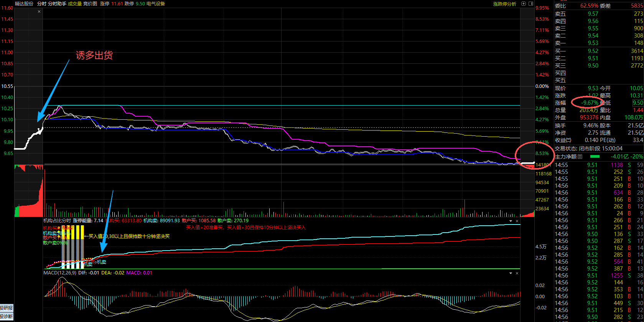Viewport: 644px width, 322px height.
Task: Open the 股研报 sidebar button
Action: point(7,308)
